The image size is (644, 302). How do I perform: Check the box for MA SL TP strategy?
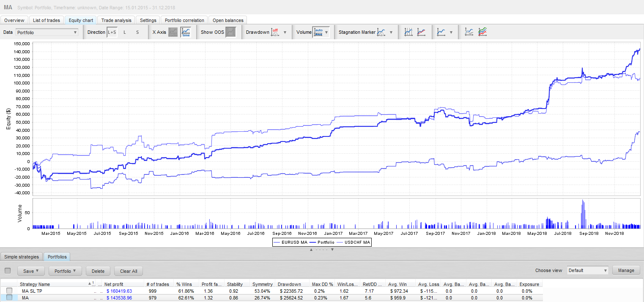click(x=9, y=291)
